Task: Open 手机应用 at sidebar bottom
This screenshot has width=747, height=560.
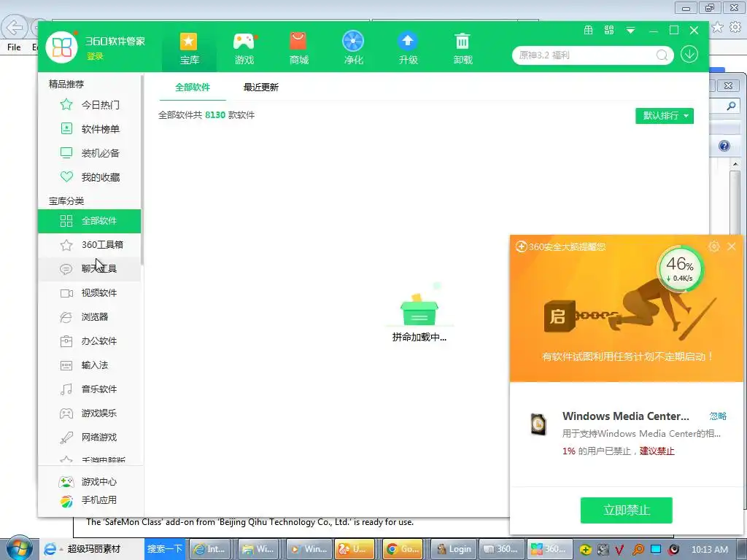Action: tap(88, 500)
